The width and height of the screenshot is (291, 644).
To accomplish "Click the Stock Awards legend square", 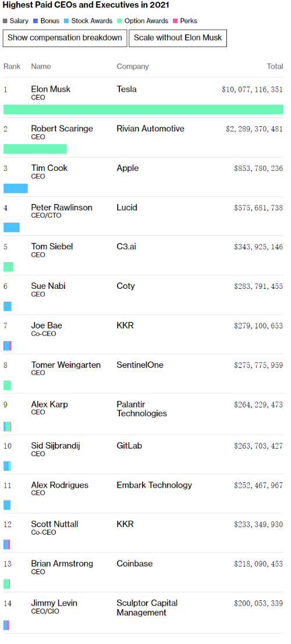I will pyautogui.click(x=67, y=21).
